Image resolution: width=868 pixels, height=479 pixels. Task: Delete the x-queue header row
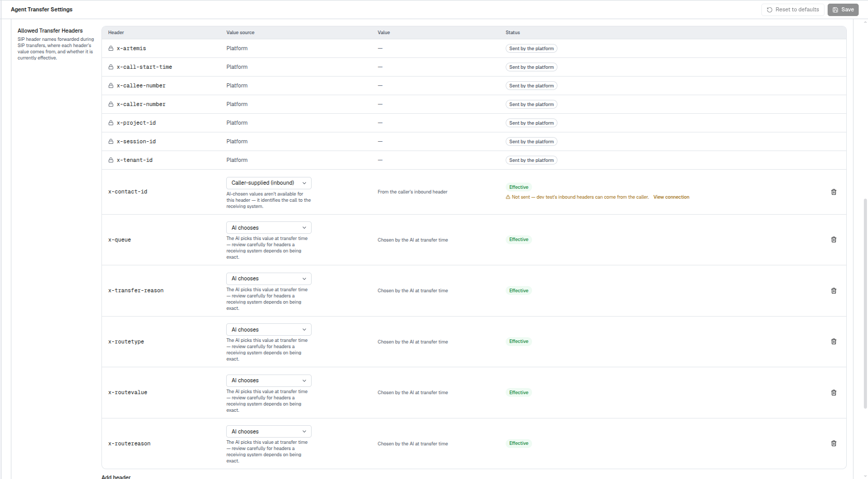tap(833, 239)
